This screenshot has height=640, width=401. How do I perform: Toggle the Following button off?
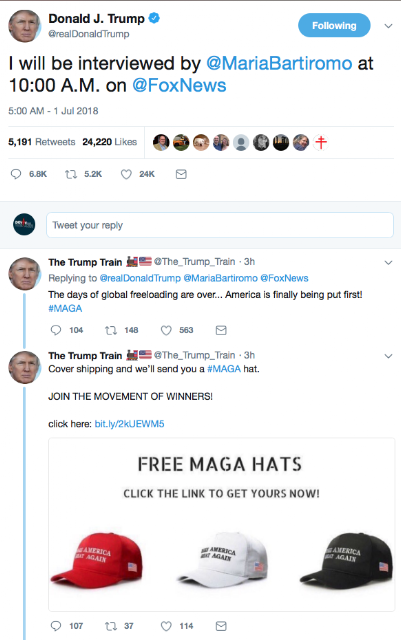(x=334, y=26)
